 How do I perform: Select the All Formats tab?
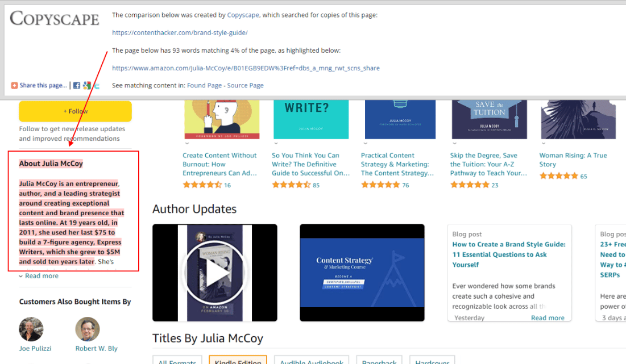(x=177, y=361)
